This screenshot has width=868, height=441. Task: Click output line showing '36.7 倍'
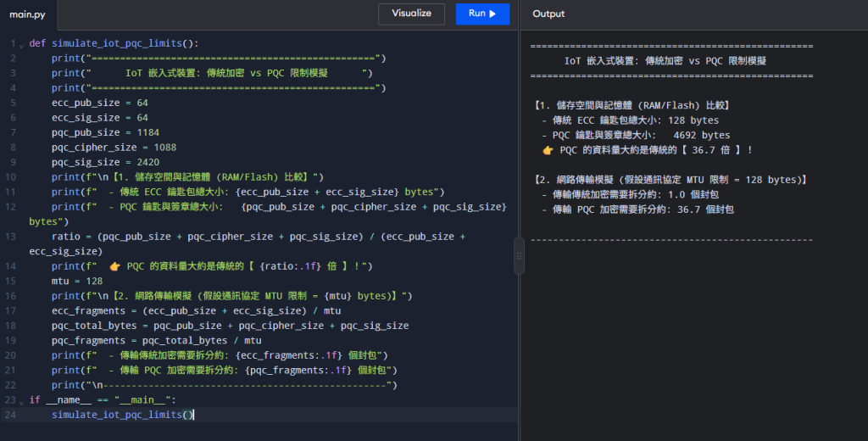[647, 150]
